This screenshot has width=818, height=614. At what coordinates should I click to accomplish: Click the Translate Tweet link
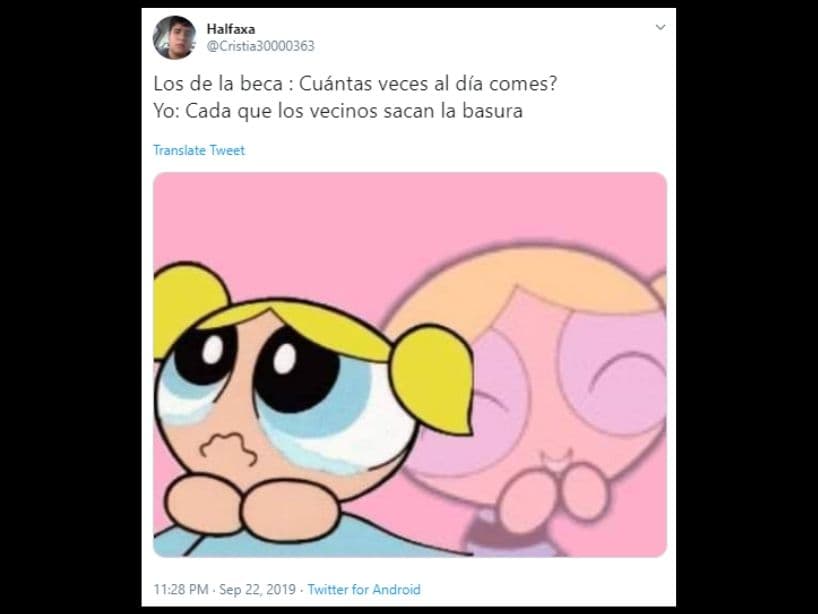199,150
